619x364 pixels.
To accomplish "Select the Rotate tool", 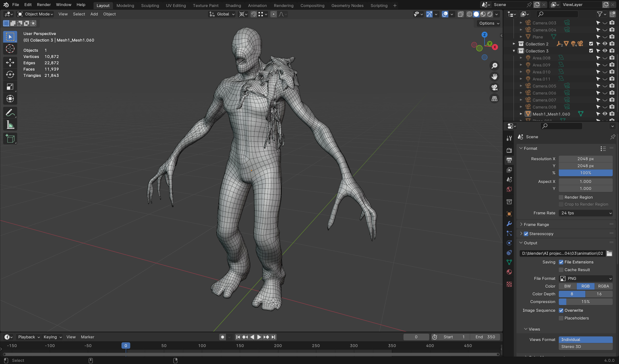I will click(x=10, y=74).
